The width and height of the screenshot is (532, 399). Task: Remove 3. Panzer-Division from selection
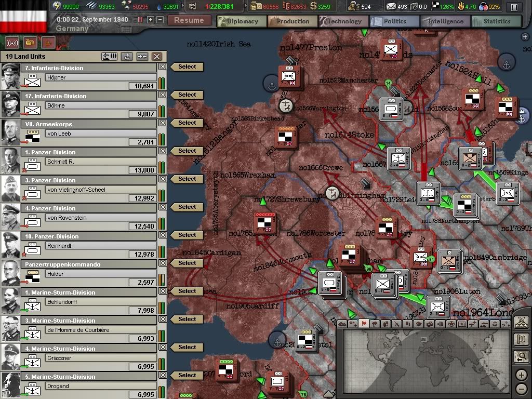coord(163,179)
